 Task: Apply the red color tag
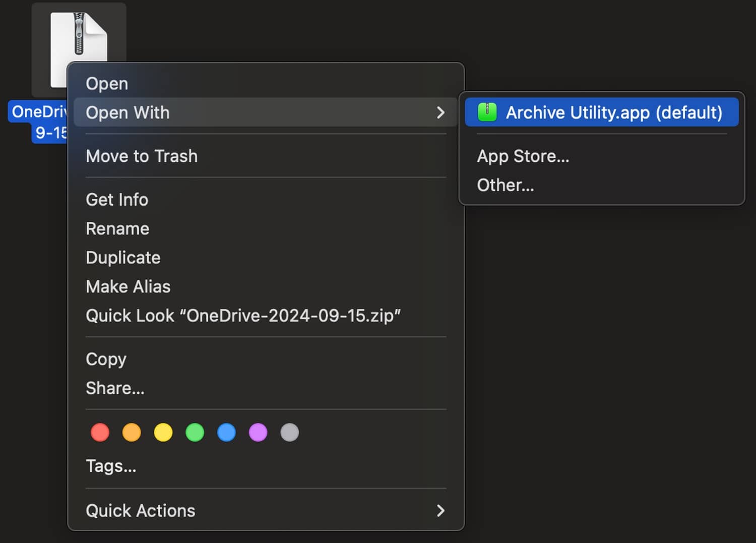point(100,433)
